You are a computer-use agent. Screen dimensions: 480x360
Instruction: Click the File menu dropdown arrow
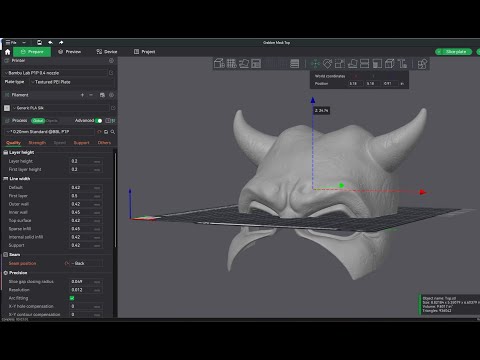(24, 42)
